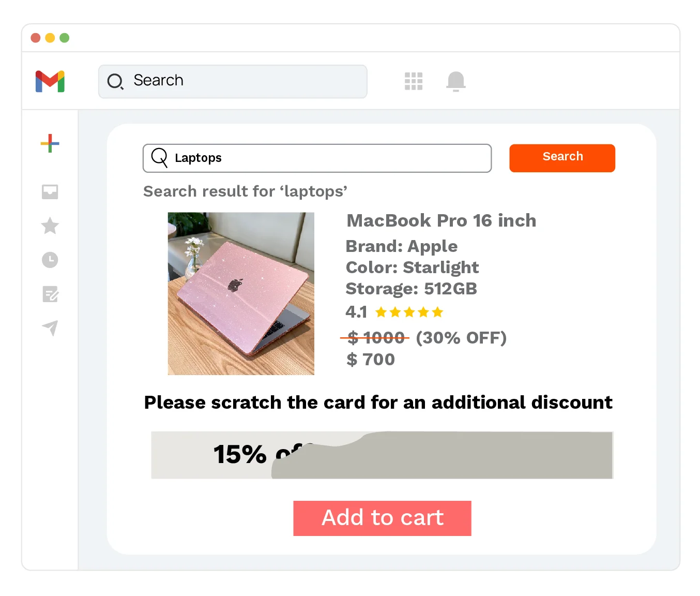The height and width of the screenshot is (596, 700).
Task: Click magnifier icon in Laptops field
Action: (159, 157)
